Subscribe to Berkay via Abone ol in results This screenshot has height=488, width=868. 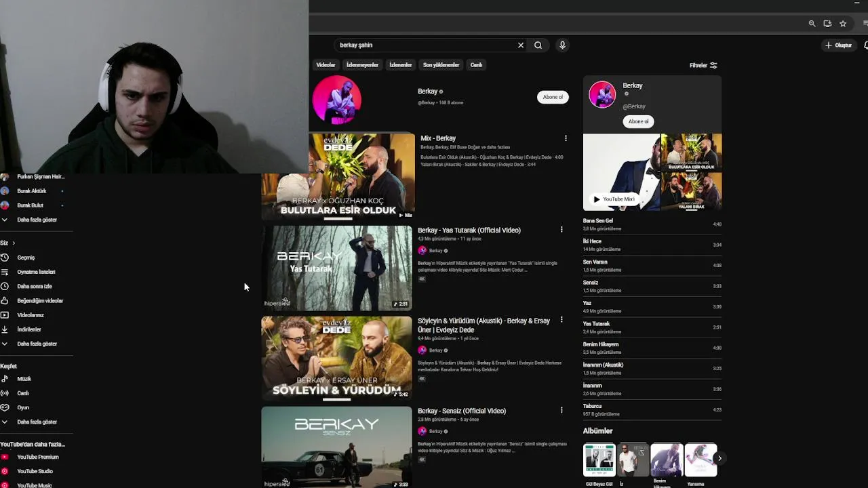[x=553, y=97]
